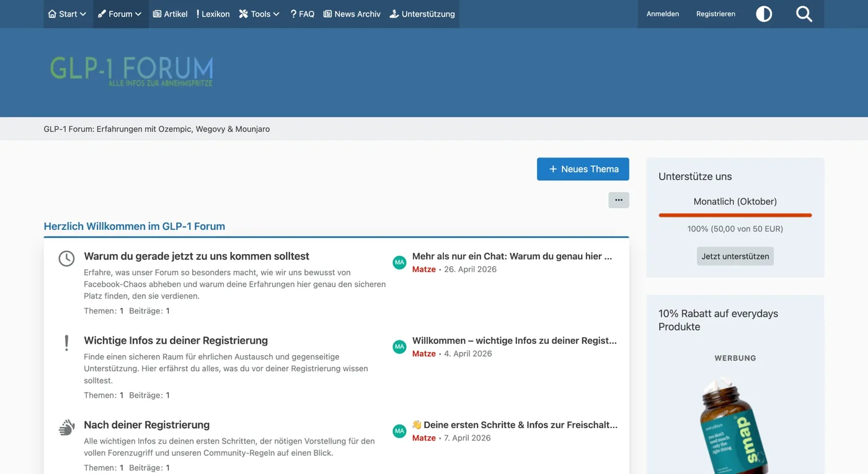Viewport: 868px width, 474px height.
Task: Click the '100% (50,00 von 50 EUR)' text
Action: point(735,229)
